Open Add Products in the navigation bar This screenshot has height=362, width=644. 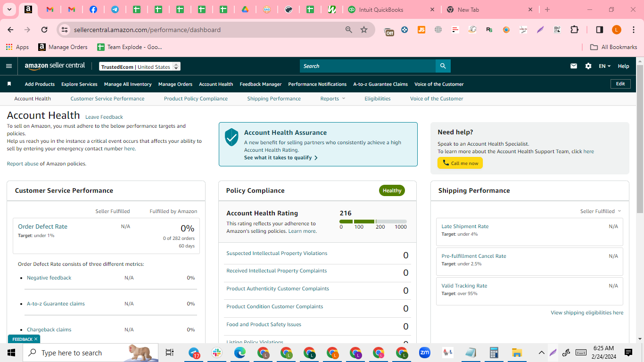pyautogui.click(x=40, y=84)
